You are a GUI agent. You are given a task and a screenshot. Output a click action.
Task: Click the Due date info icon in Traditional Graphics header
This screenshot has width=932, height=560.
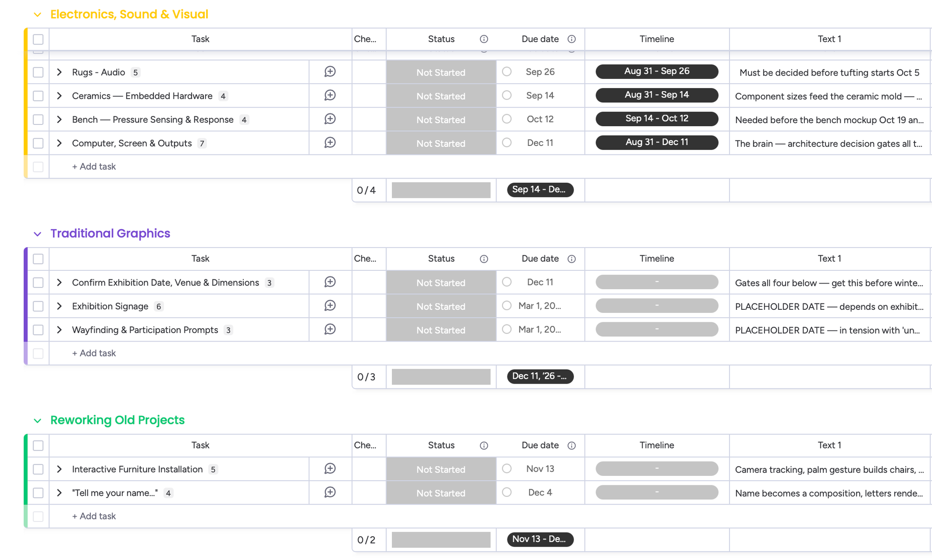pyautogui.click(x=571, y=259)
